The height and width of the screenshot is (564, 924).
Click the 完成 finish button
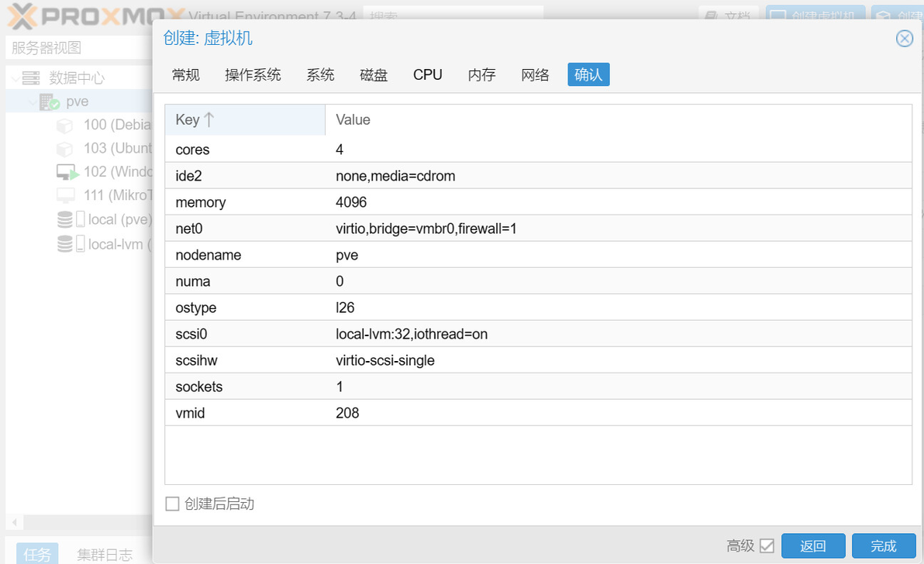(884, 545)
